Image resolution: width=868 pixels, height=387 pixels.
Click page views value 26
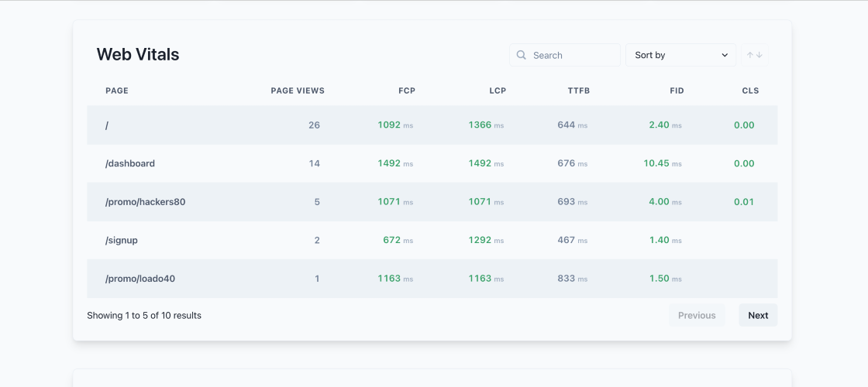tap(314, 125)
